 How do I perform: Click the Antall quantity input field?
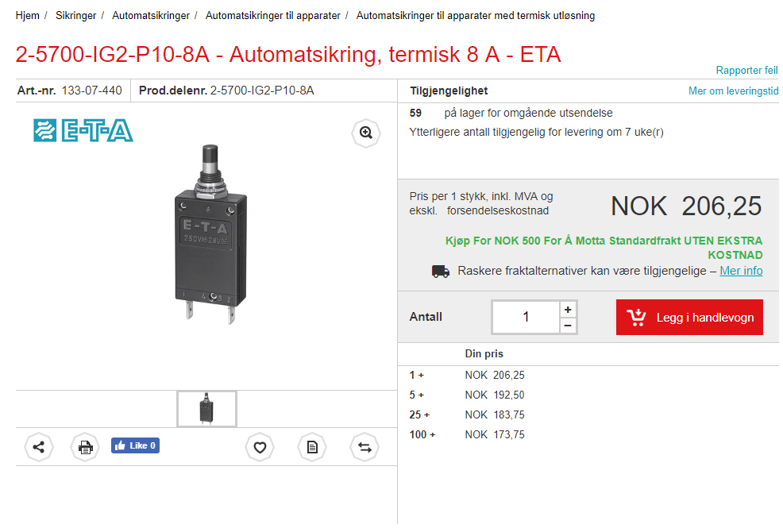tap(526, 317)
